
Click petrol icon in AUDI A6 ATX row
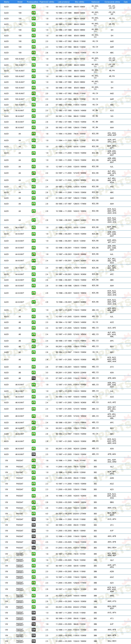coord(34,367)
